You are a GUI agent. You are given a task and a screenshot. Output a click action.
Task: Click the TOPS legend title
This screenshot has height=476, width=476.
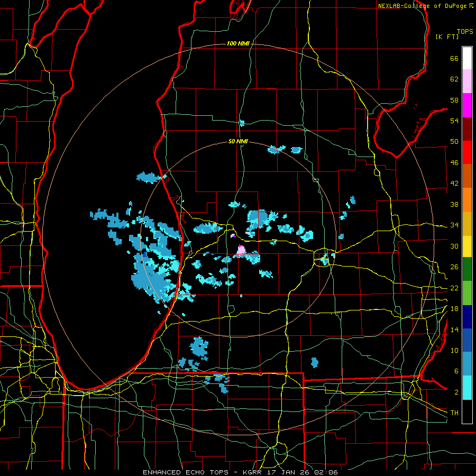click(465, 32)
